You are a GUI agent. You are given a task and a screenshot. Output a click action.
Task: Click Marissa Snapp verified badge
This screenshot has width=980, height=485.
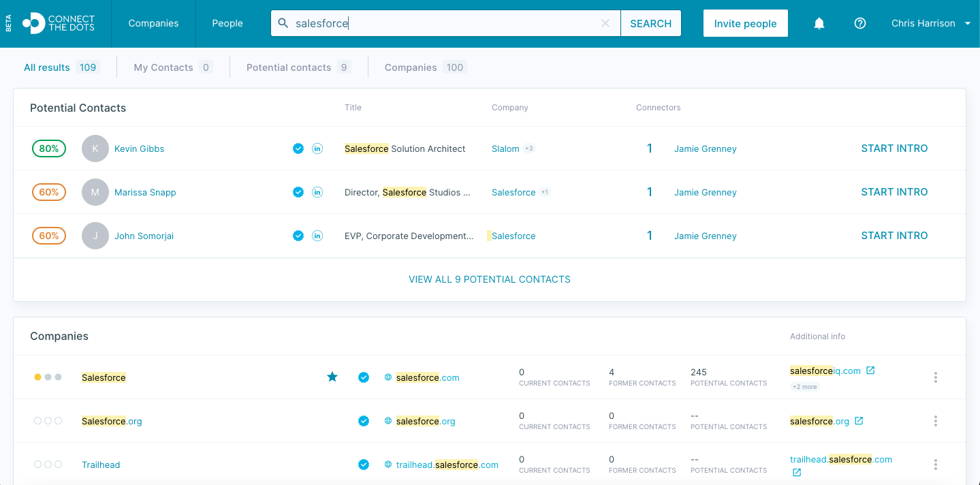[x=298, y=192]
